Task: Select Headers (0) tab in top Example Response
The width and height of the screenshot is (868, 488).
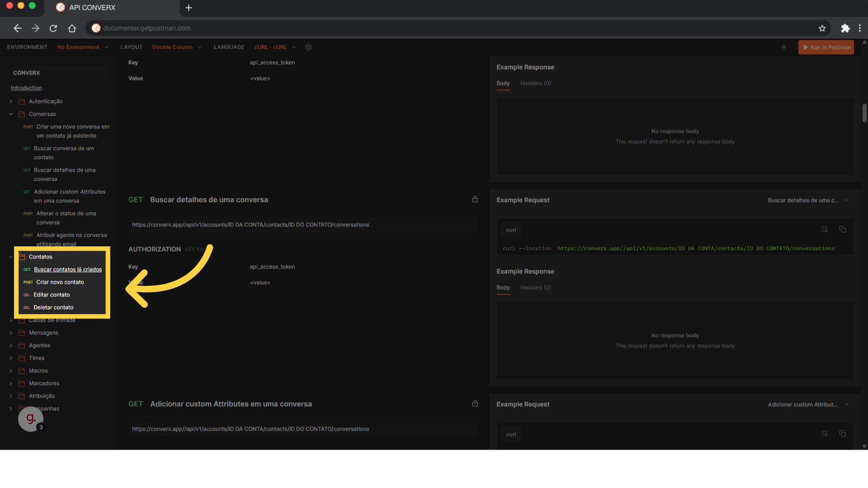Action: point(535,83)
